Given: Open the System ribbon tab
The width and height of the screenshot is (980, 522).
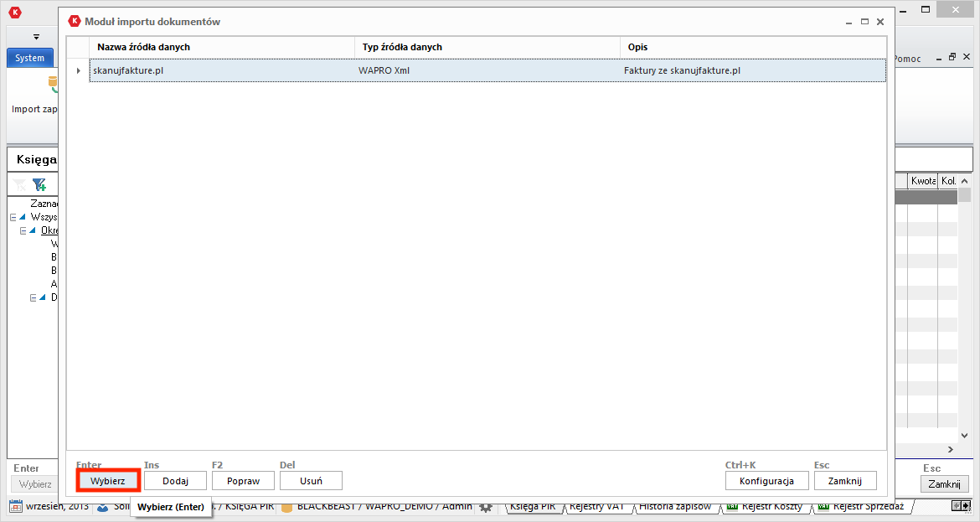Looking at the screenshot, I should point(29,59).
